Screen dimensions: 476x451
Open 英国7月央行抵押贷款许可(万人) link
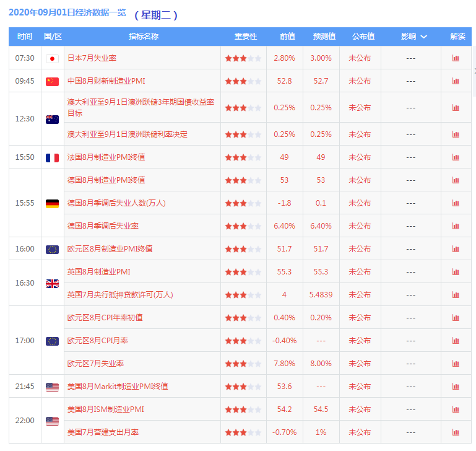pyautogui.click(x=120, y=295)
